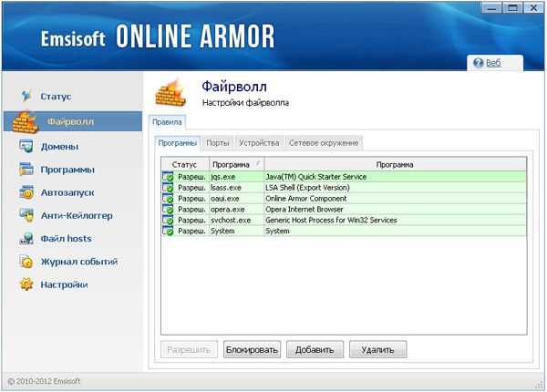Switch to the Устройства tab
This screenshot has height=392, width=547.
259,143
